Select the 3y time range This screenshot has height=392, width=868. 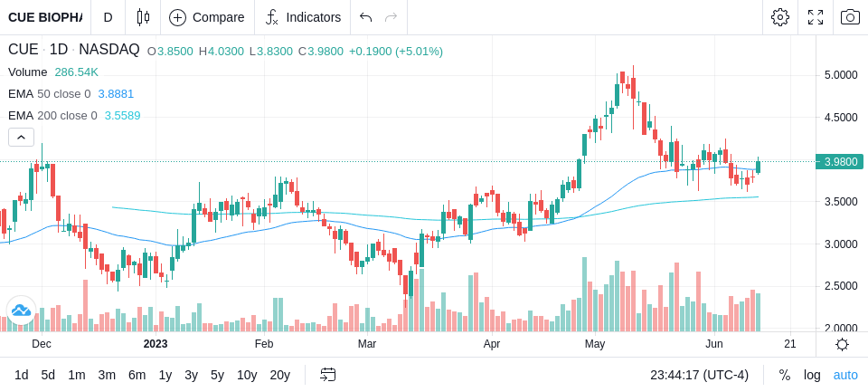191,375
